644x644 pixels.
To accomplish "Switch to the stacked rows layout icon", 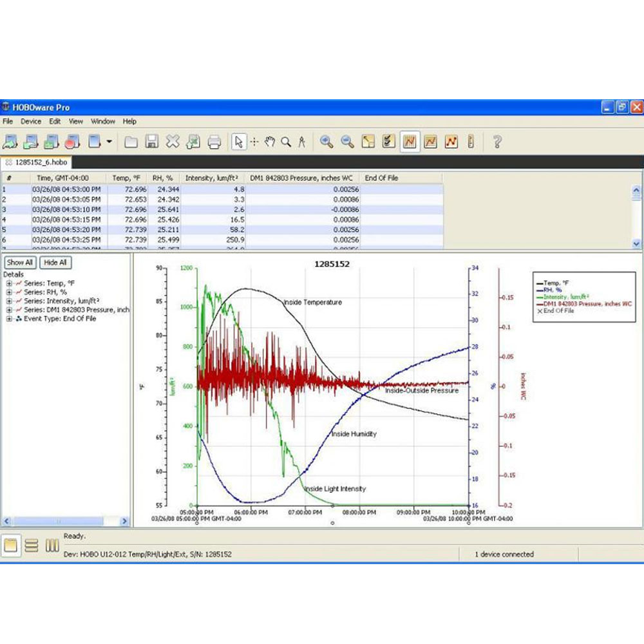I will point(31,546).
